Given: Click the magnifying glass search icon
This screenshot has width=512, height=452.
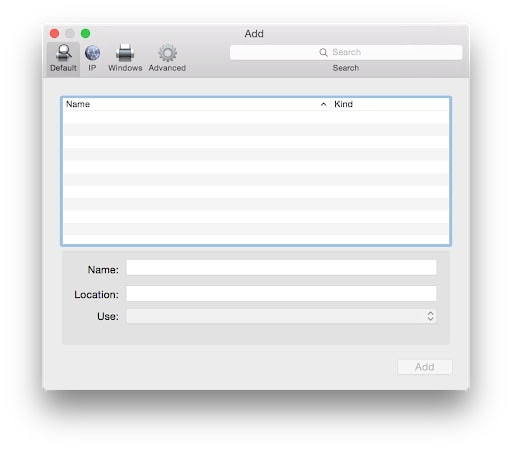Looking at the screenshot, I should coord(323,52).
